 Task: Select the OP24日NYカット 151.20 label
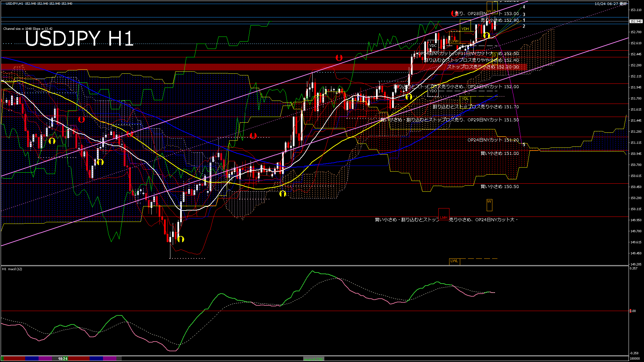click(493, 140)
